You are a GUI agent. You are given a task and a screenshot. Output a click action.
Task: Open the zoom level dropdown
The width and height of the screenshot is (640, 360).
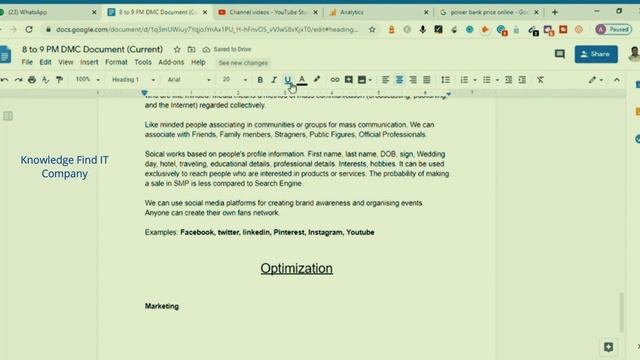[87, 80]
